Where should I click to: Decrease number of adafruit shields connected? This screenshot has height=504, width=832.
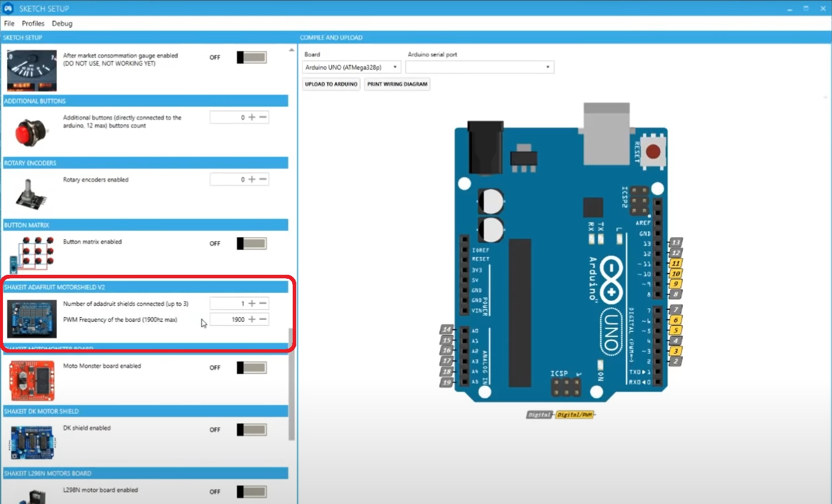coord(263,303)
